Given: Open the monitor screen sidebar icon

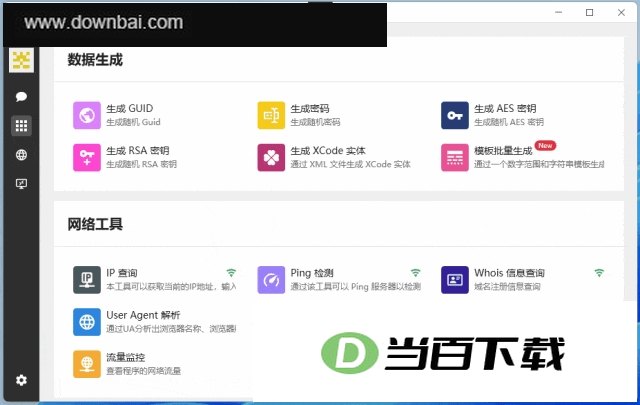Looking at the screenshot, I should coord(21,184).
